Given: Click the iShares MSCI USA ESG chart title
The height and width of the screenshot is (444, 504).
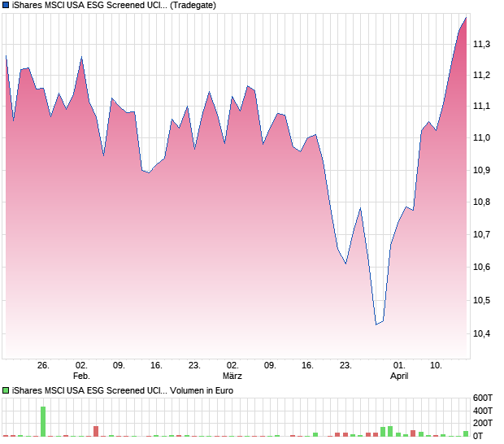Looking at the screenshot, I should [x=89, y=5].
